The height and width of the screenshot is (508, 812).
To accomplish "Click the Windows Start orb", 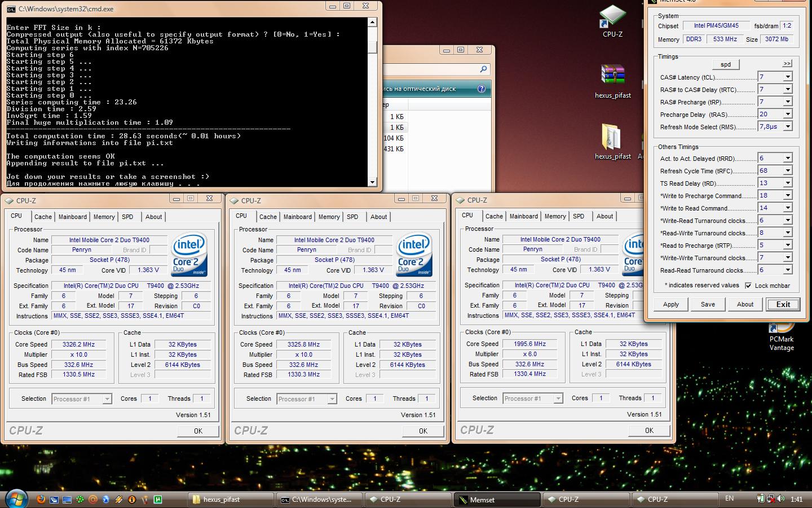I will coord(16,500).
